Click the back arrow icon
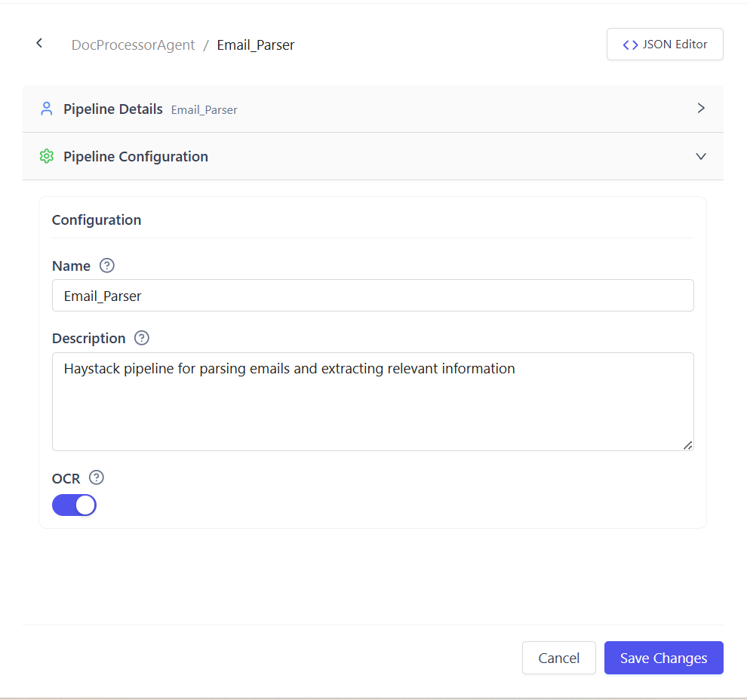Viewport: 747px width, 700px height. coord(39,44)
